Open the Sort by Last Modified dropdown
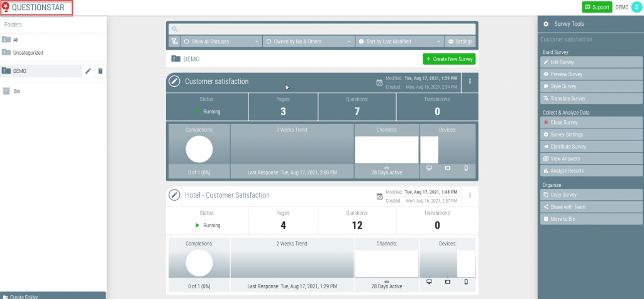The image size is (644, 299). 399,42
